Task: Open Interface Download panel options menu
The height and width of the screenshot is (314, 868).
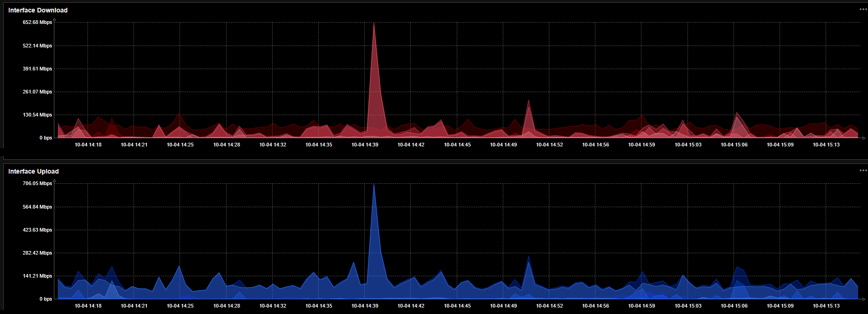Action: pyautogui.click(x=863, y=9)
